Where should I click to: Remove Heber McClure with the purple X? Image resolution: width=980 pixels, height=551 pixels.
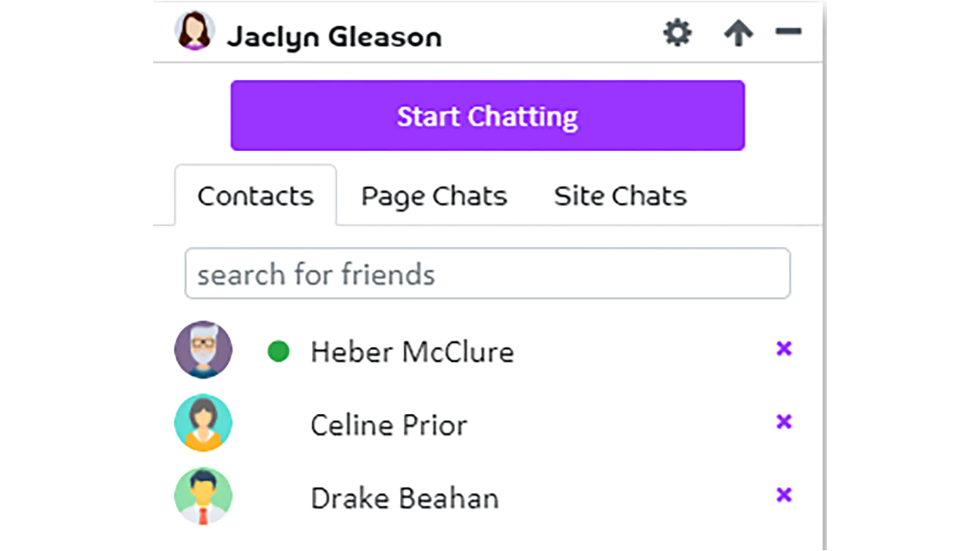coord(784,348)
